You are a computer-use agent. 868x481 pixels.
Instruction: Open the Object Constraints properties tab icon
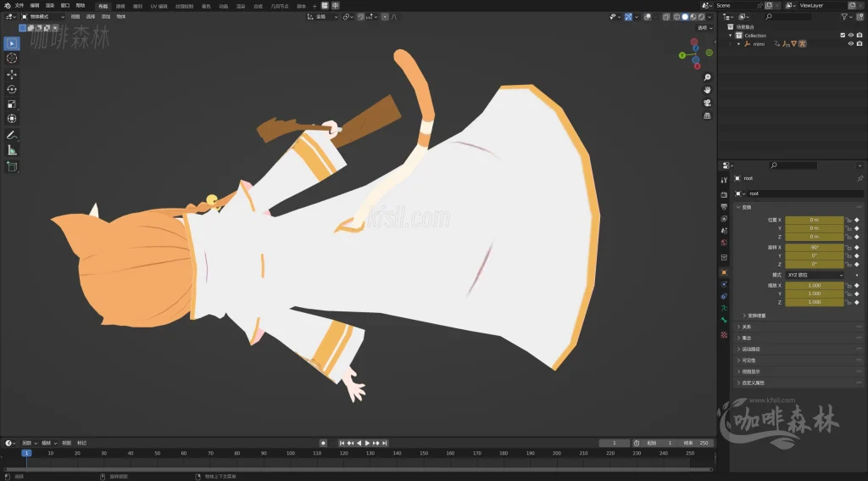click(724, 296)
